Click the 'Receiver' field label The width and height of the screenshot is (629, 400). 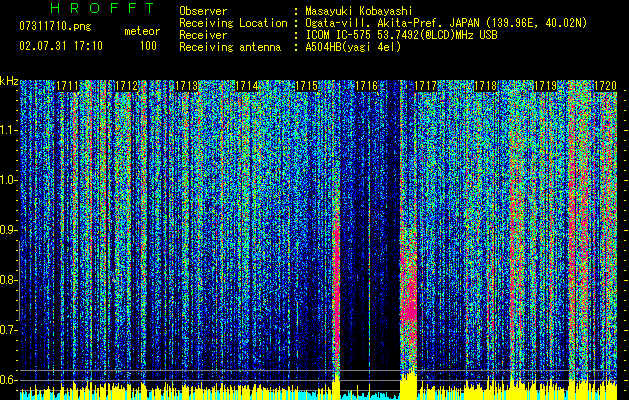coord(203,35)
